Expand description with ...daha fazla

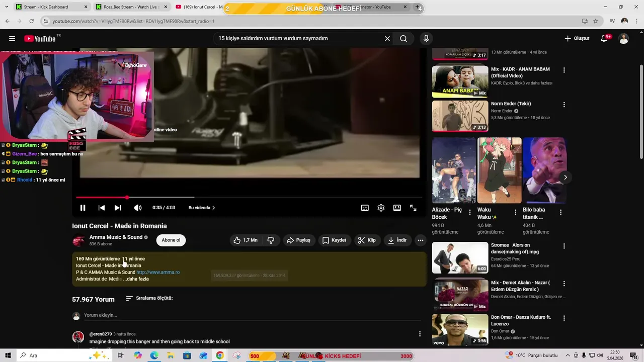[x=136, y=279]
